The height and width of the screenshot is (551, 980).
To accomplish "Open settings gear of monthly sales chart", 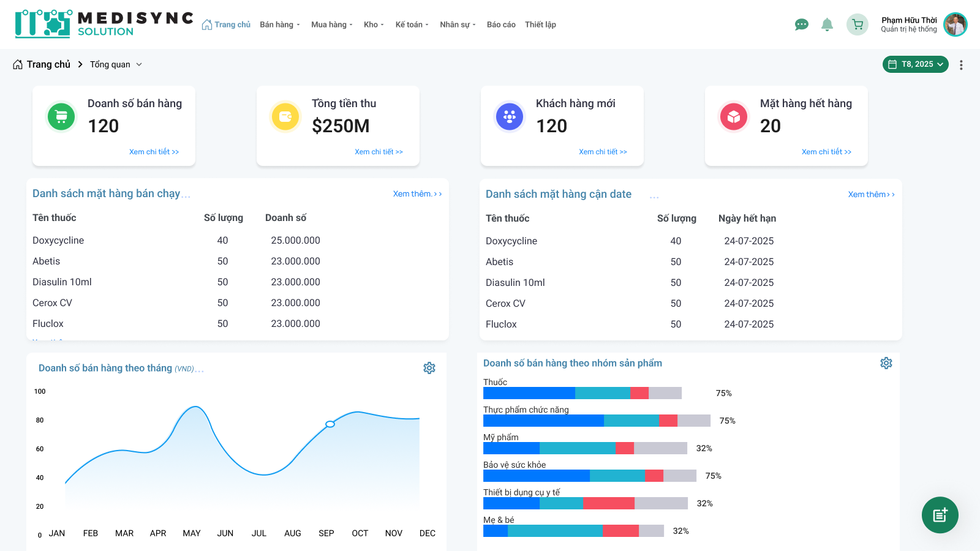I will (x=429, y=368).
